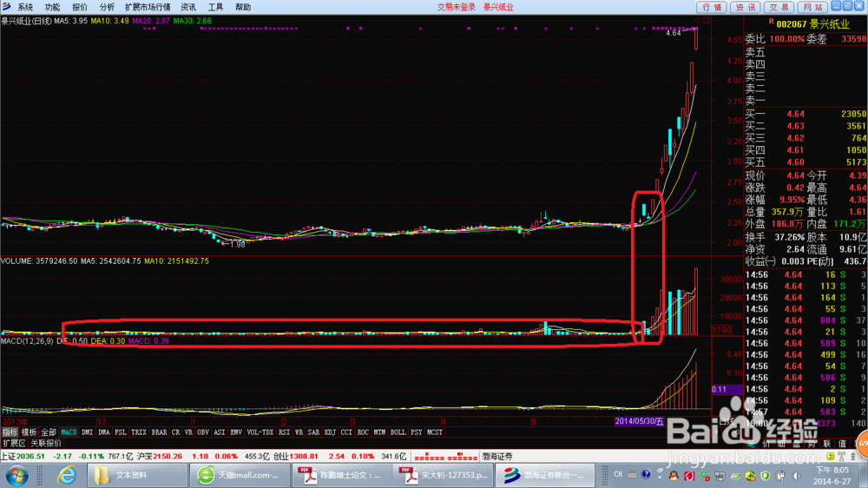868x488 pixels.
Task: Click the R marker beside stock code 002067
Action: pos(771,22)
